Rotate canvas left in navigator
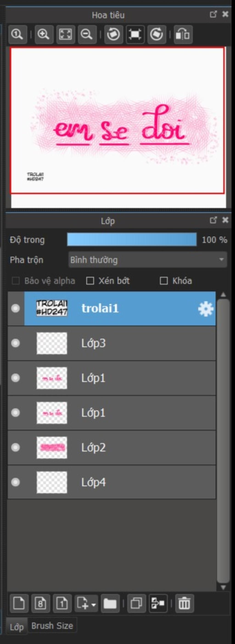 pos(114,34)
